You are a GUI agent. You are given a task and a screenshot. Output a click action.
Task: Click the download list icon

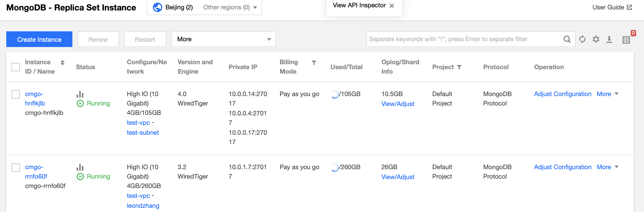[609, 39]
